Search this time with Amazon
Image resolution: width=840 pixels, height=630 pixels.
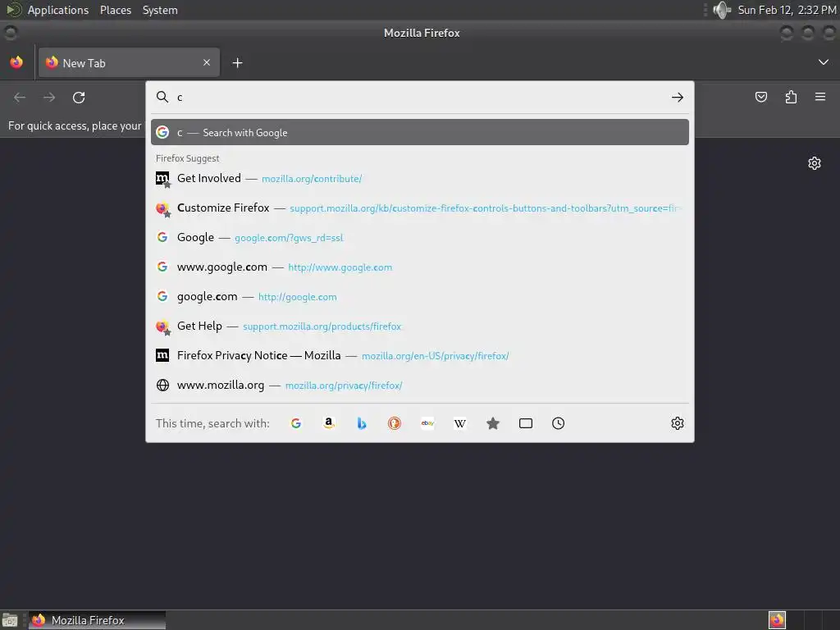329,423
